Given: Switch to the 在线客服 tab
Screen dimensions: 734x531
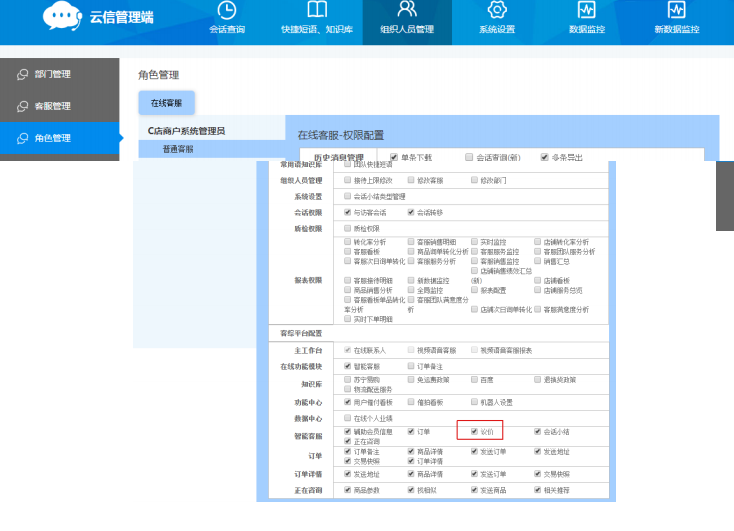Looking at the screenshot, I should click(x=166, y=103).
